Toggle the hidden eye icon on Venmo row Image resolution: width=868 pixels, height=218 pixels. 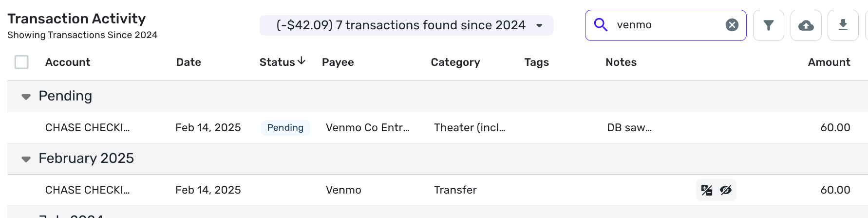726,190
